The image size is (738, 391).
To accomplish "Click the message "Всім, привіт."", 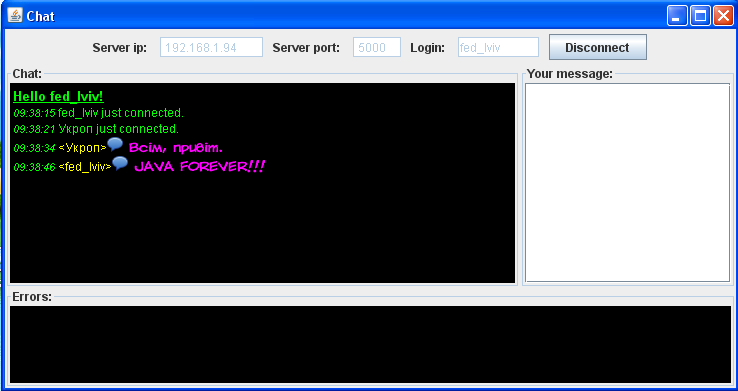I will [x=176, y=148].
